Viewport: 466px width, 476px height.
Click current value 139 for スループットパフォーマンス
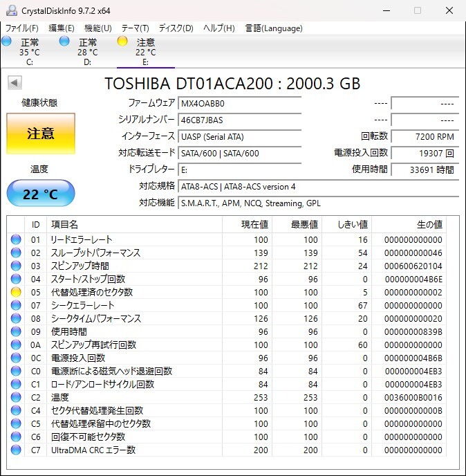[261, 253]
